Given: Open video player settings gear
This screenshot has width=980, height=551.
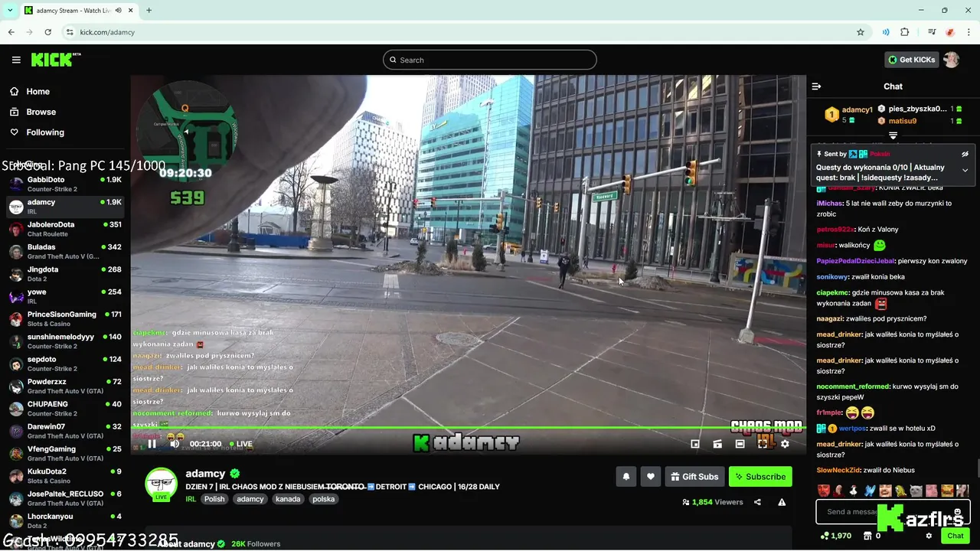Looking at the screenshot, I should [785, 444].
